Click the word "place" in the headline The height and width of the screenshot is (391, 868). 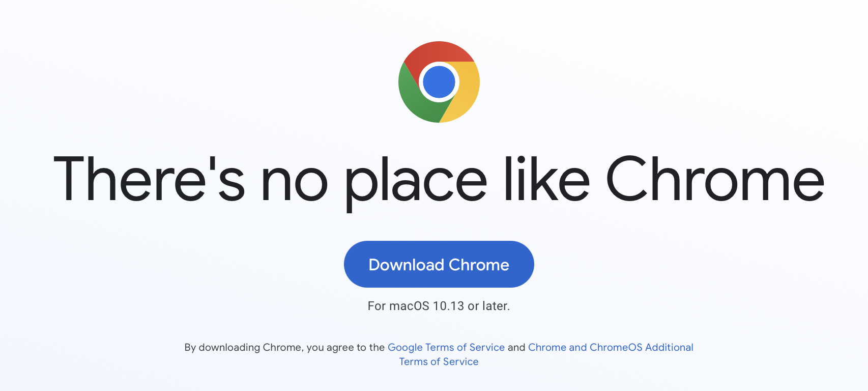[x=416, y=182]
